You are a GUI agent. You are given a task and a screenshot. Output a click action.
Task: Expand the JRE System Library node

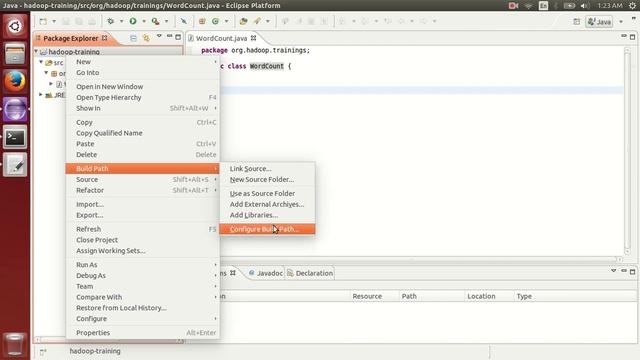[x=41, y=95]
